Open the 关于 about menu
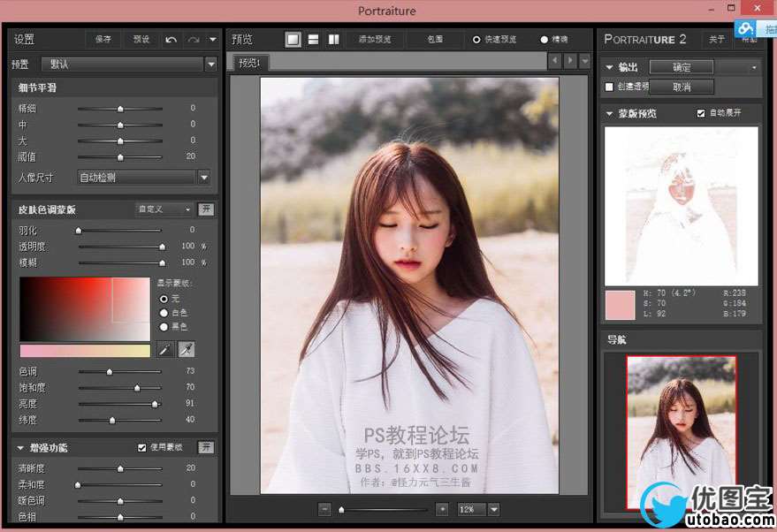The image size is (777, 532). (x=717, y=40)
